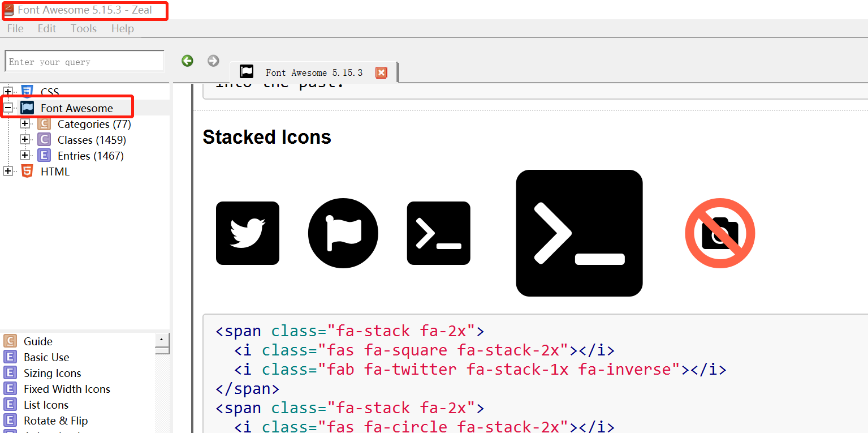Image resolution: width=868 pixels, height=433 pixels.
Task: Select Font Awesome in docset tree
Action: (x=77, y=108)
